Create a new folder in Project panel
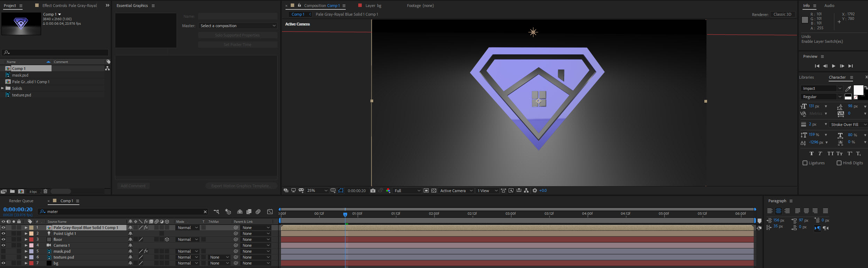The width and height of the screenshot is (868, 268). tap(12, 191)
